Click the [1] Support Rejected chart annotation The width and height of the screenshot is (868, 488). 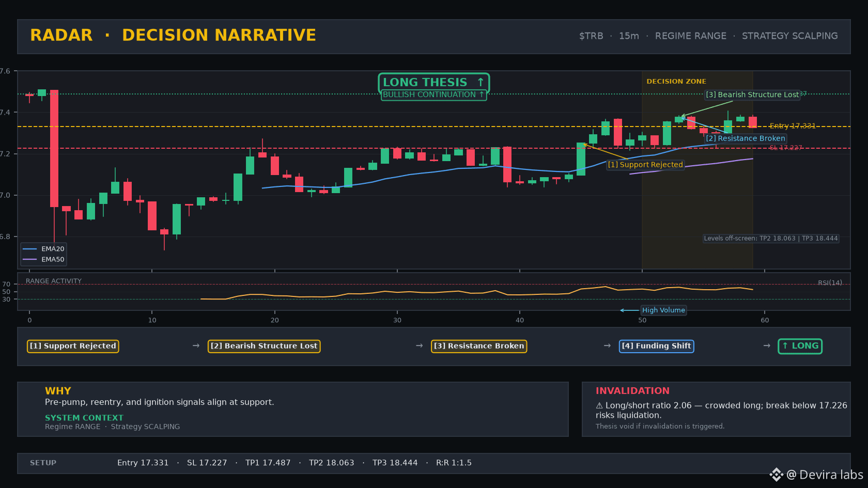point(645,165)
